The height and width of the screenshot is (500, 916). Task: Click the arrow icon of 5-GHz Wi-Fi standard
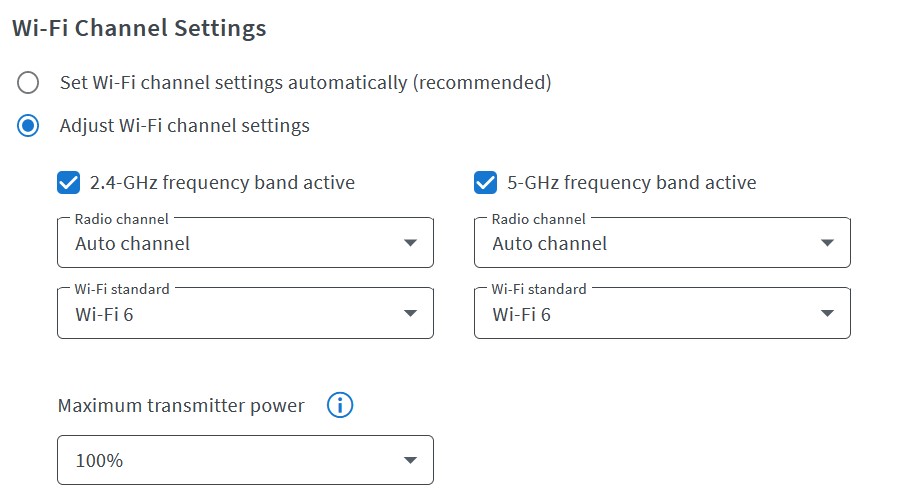[x=827, y=314]
